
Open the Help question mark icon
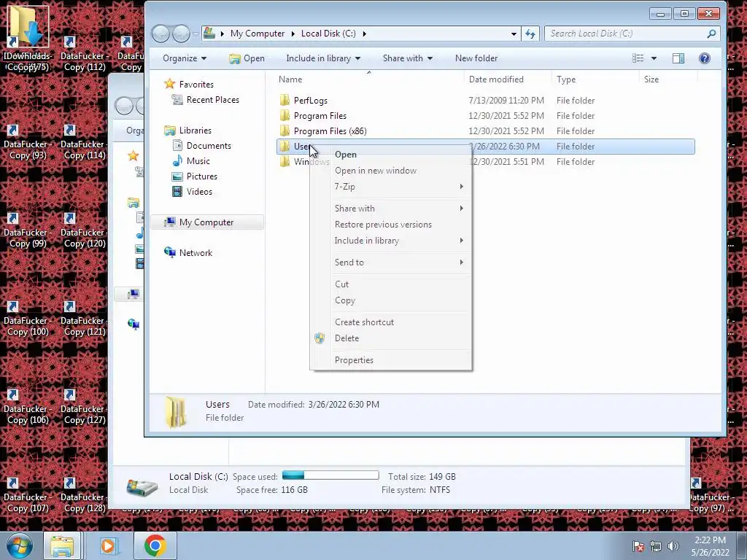(705, 58)
